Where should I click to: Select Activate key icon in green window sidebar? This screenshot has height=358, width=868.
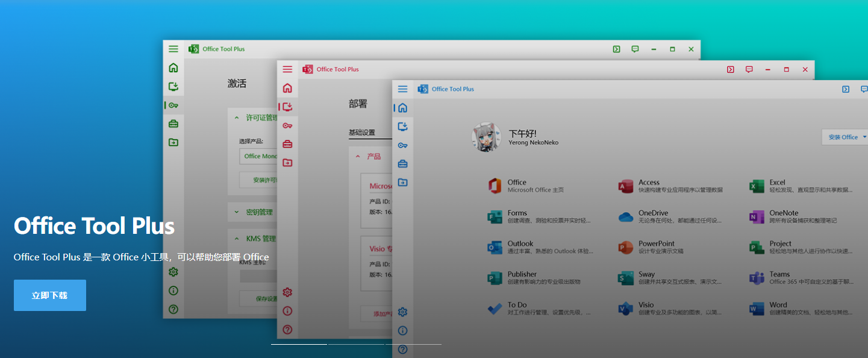(x=173, y=105)
